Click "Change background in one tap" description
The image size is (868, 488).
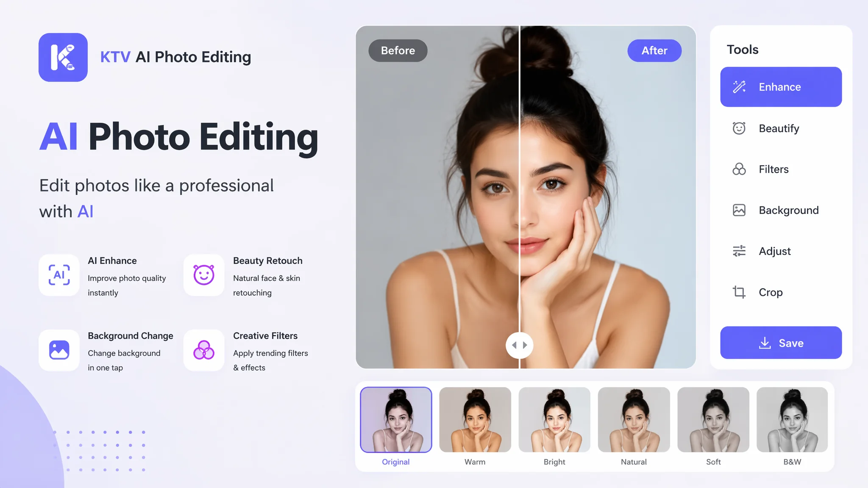124,360
